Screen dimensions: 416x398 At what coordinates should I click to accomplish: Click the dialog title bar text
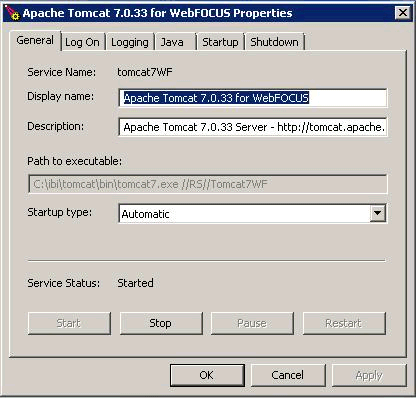coord(157,13)
